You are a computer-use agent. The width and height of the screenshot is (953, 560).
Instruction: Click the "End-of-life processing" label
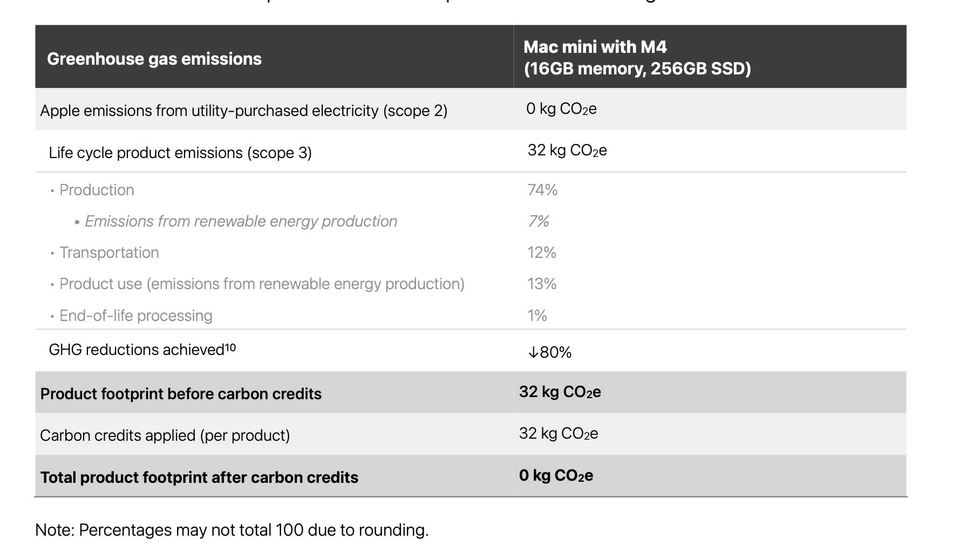pyautogui.click(x=135, y=316)
